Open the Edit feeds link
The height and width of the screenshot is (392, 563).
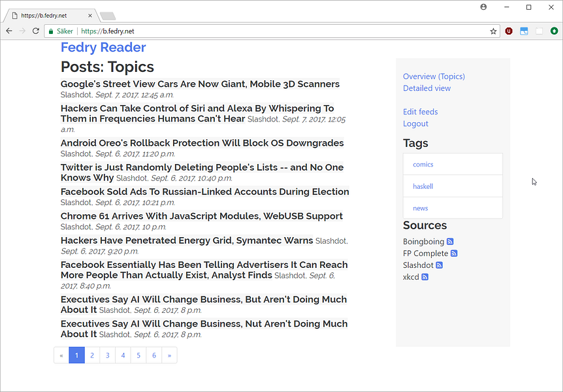click(x=420, y=112)
